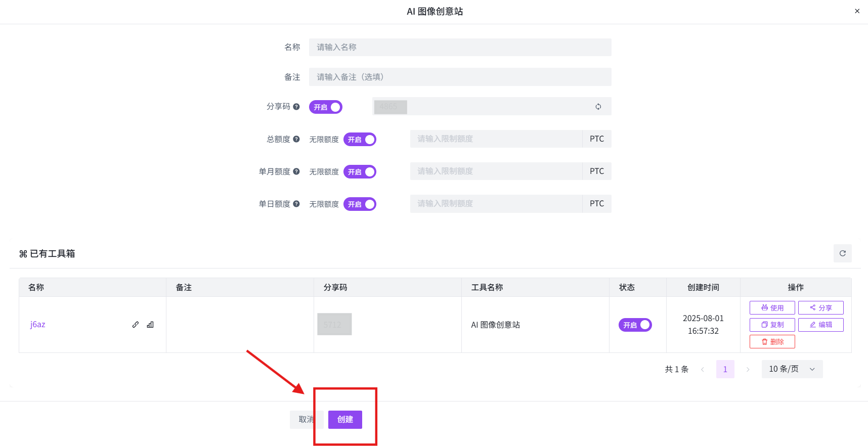Toggle 单月额度 unlimited quota switch
This screenshot has height=446, width=868.
[360, 171]
